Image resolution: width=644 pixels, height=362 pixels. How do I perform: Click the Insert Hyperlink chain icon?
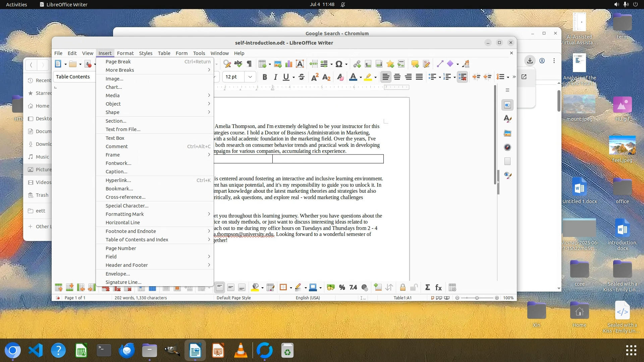[x=357, y=64]
